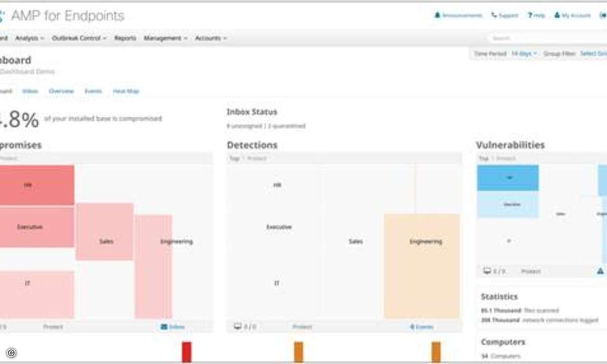This screenshot has width=607, height=364.
Task: Click the Vulnerabilities heading
Action: [x=510, y=145]
